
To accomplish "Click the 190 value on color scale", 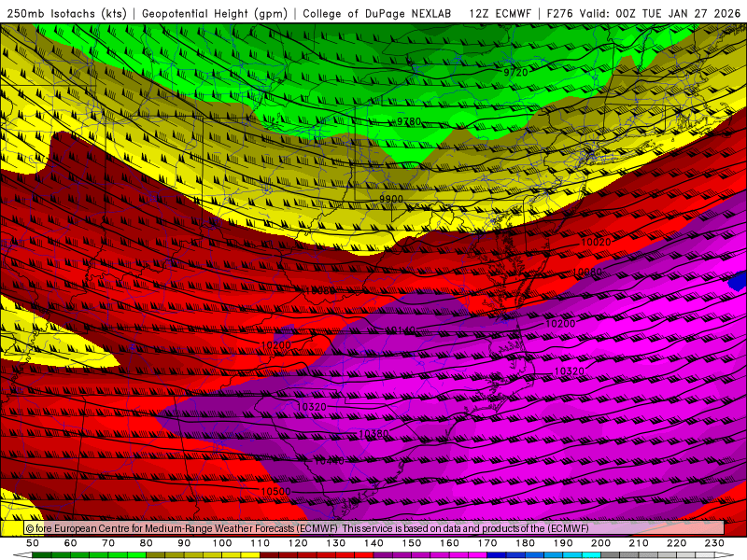I will click(563, 543).
